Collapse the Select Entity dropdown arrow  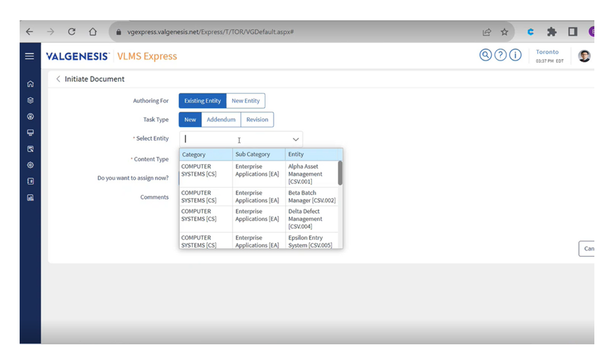click(296, 139)
